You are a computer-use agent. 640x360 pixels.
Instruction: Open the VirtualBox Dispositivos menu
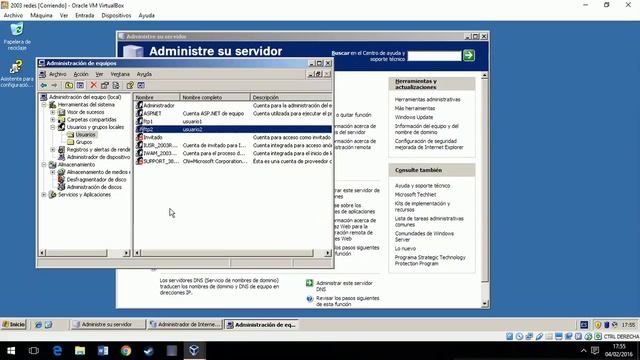[116, 16]
